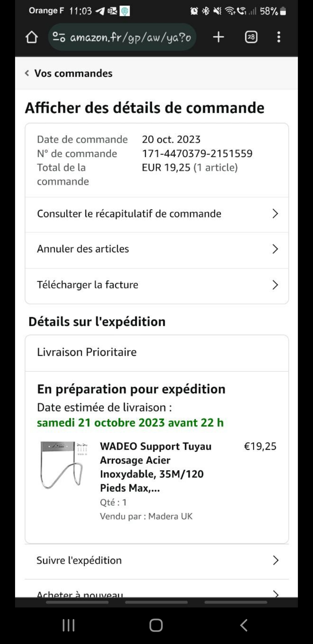Go back using the Vos commandes chevron
The height and width of the screenshot is (644, 313).
coord(27,73)
